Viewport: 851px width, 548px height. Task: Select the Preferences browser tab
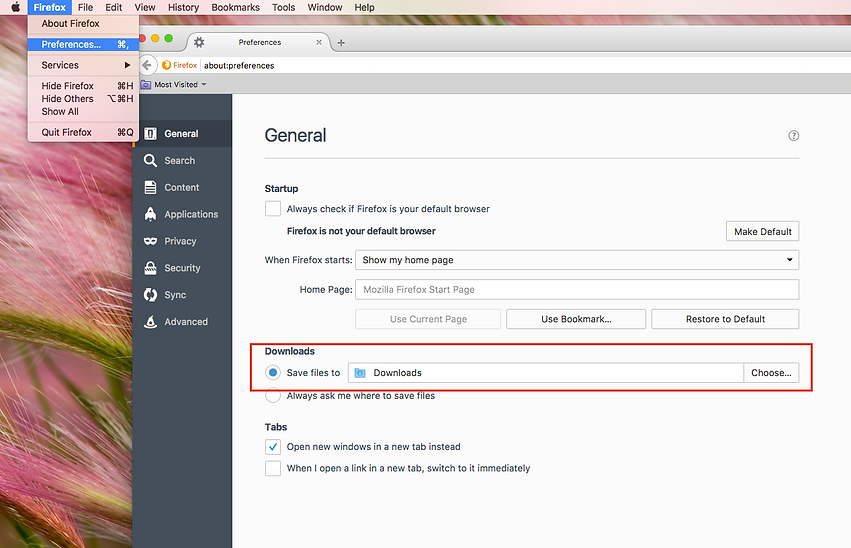pyautogui.click(x=259, y=42)
